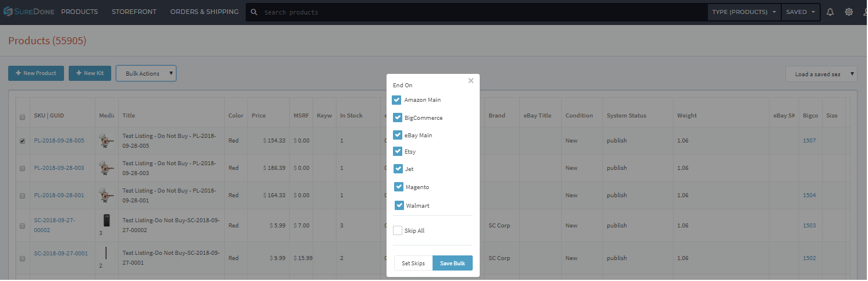Click phone image for SC-2018-09-27-00002
This screenshot has height=281, width=868.
[x=106, y=220]
